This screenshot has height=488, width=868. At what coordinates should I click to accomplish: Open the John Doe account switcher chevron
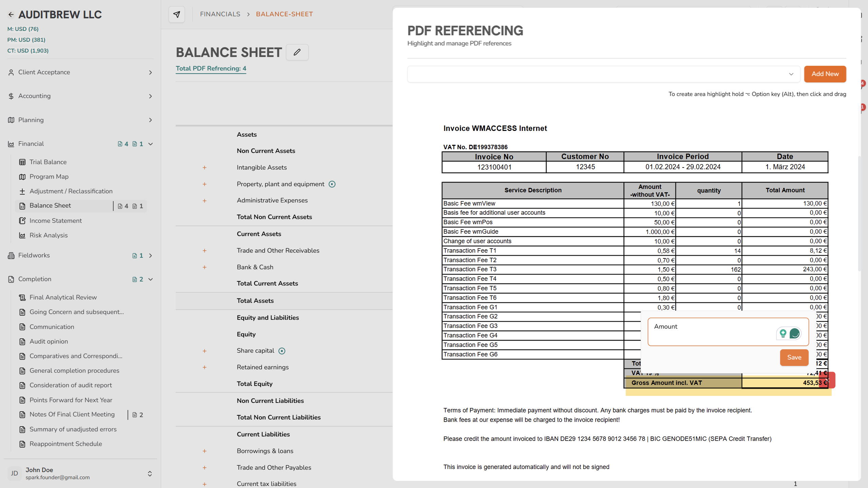pos(150,473)
